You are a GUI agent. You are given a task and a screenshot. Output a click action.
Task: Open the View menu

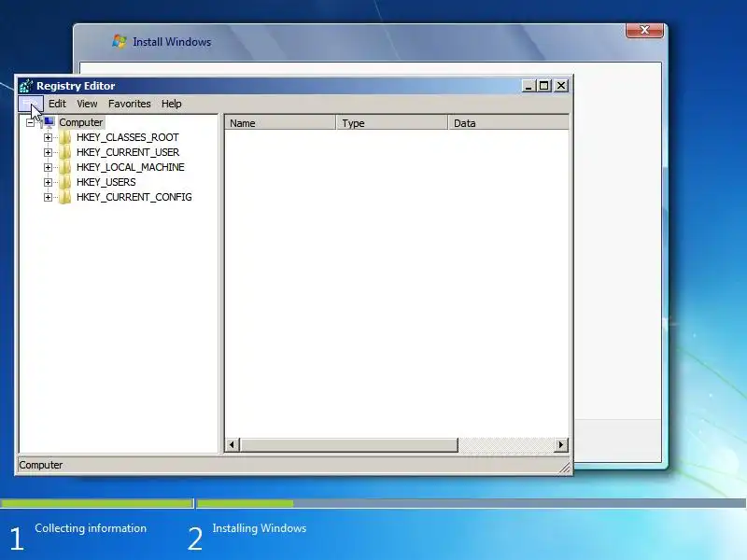87,104
